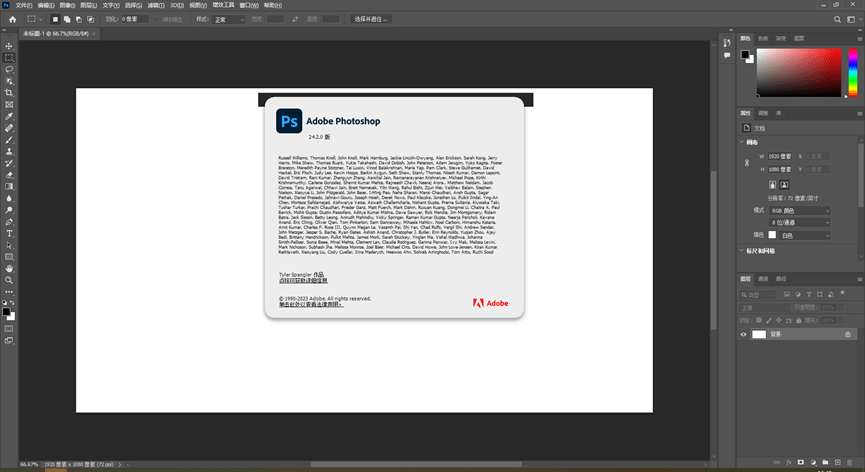865x472 pixels.
Task: Click the artwork details link under Tyler Spangler
Action: pyautogui.click(x=303, y=281)
